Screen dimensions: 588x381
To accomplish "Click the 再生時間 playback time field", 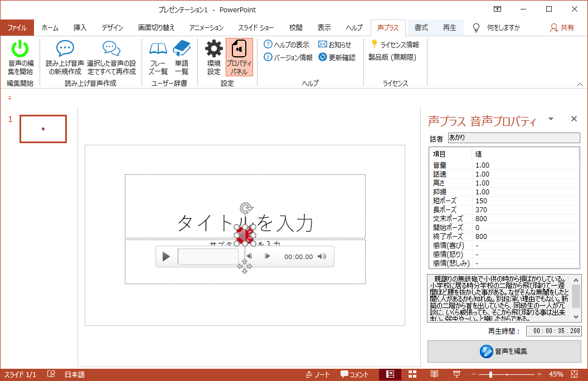I will tap(553, 331).
